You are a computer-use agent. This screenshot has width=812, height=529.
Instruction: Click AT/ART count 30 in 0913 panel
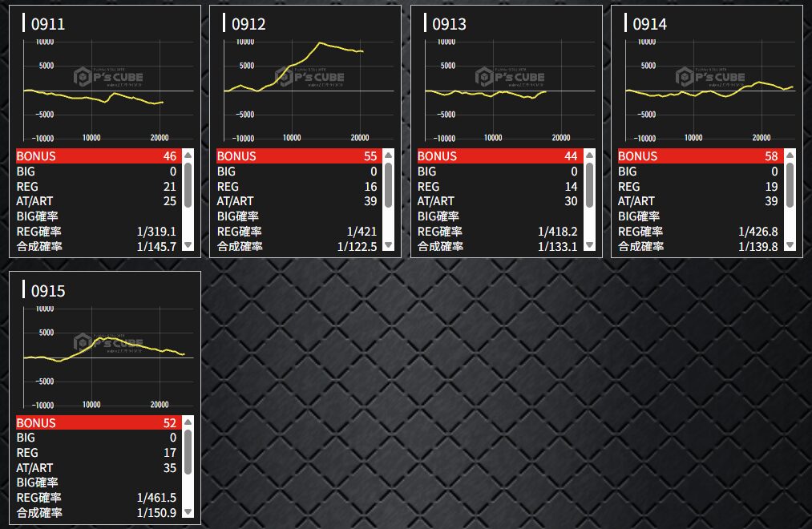571,201
